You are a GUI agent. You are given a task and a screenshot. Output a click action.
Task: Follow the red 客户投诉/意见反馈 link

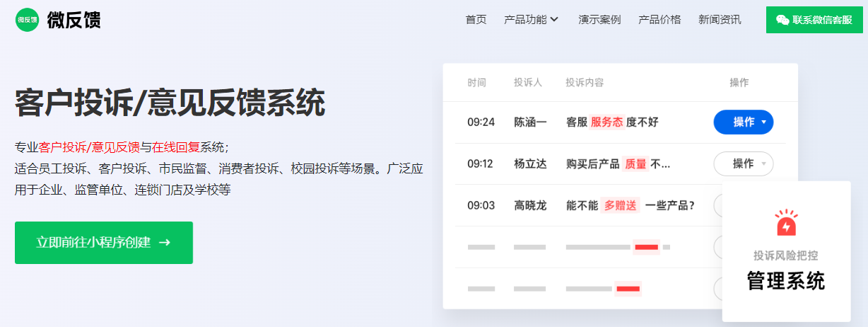(89, 147)
